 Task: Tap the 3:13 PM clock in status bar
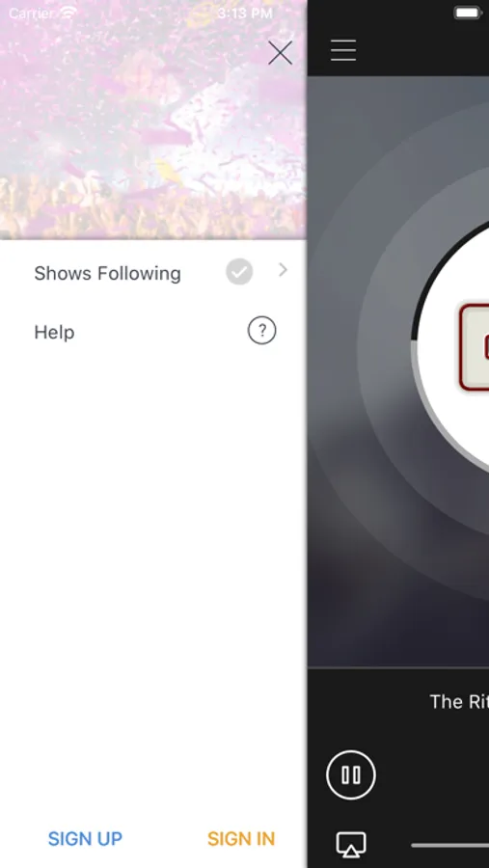click(245, 14)
